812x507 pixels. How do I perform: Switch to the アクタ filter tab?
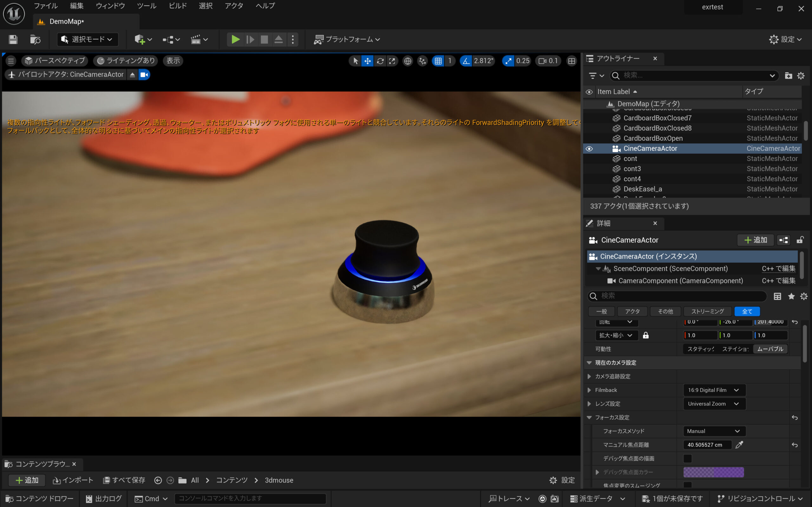632,311
